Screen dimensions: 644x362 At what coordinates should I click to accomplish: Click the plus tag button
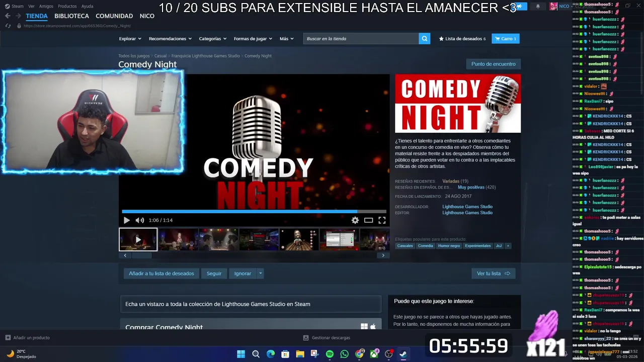(x=508, y=246)
